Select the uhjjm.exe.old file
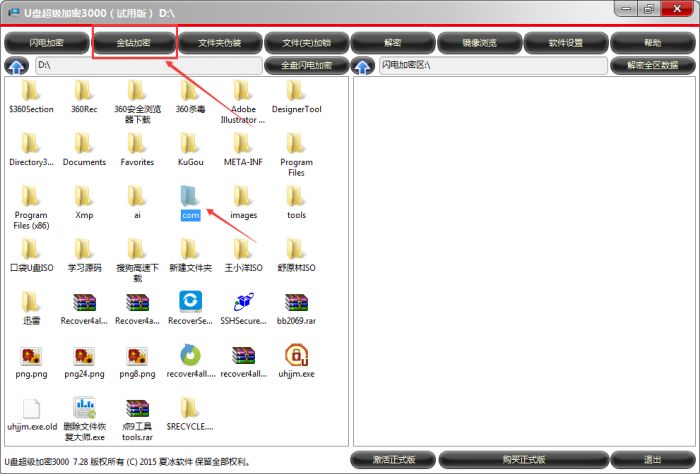The height and width of the screenshot is (474, 700). [31, 408]
